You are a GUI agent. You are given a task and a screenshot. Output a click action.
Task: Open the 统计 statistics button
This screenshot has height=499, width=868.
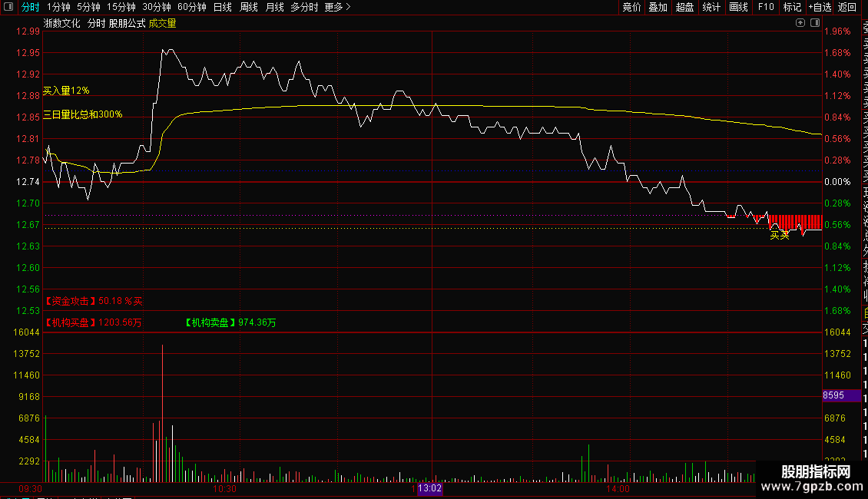point(711,7)
